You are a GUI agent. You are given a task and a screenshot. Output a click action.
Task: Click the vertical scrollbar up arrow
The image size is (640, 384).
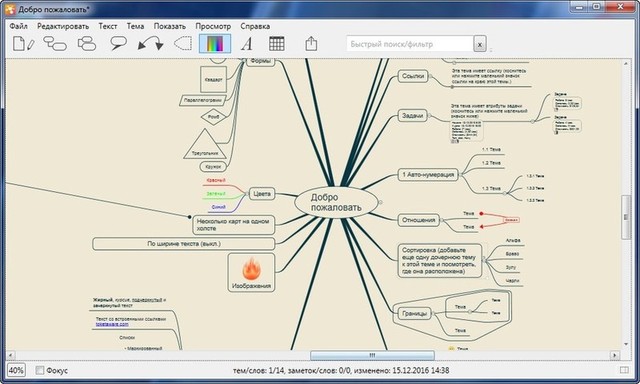(x=626, y=64)
